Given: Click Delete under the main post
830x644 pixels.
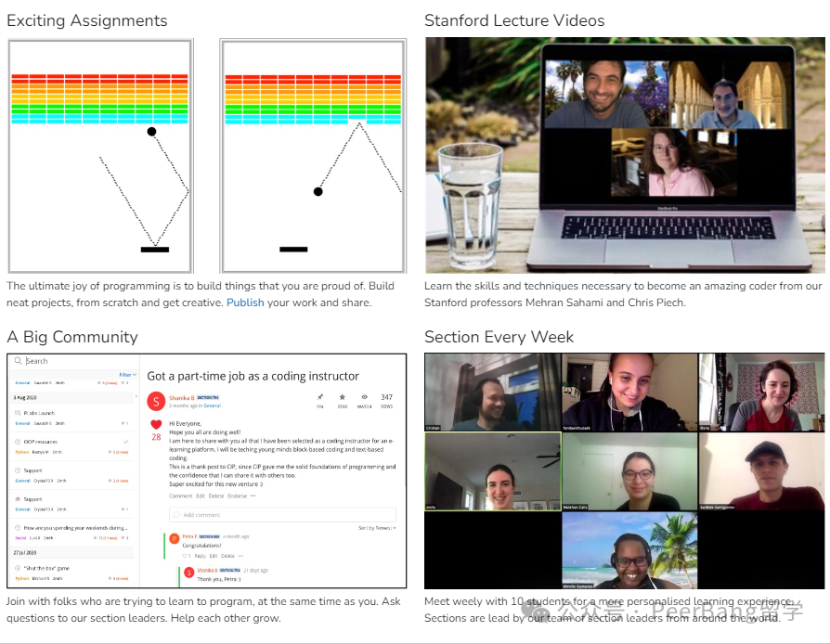Looking at the screenshot, I should point(216,496).
